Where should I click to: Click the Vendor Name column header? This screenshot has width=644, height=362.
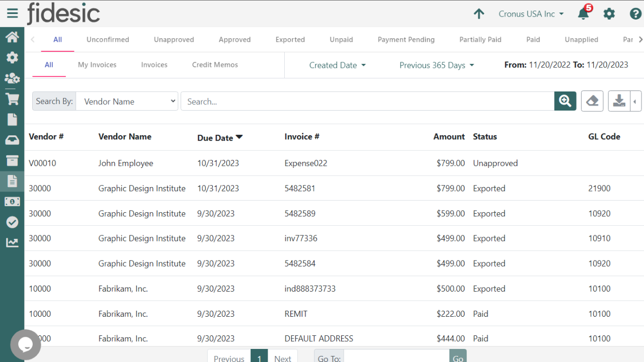coord(125,136)
